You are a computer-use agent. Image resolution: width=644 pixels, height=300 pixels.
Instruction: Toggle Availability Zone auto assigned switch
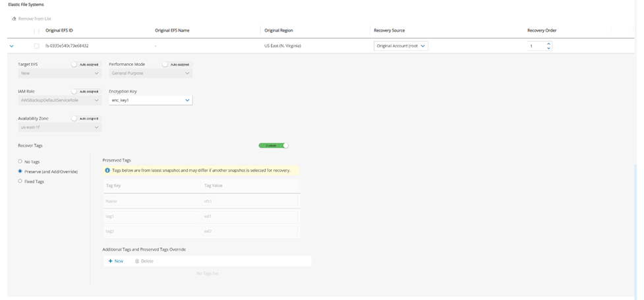[x=74, y=119]
